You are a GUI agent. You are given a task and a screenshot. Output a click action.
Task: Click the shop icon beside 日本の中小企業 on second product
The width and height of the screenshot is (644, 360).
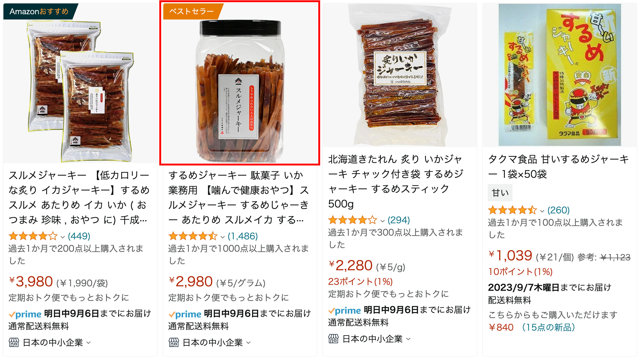tap(174, 342)
